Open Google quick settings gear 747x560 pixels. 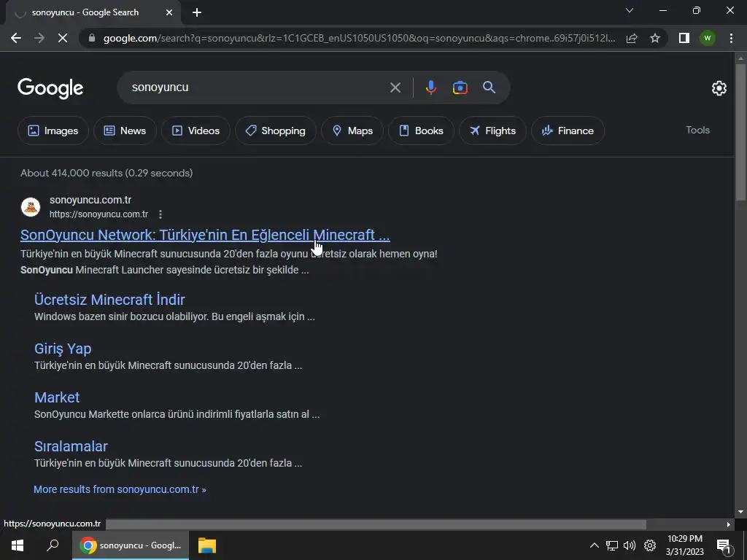point(719,88)
